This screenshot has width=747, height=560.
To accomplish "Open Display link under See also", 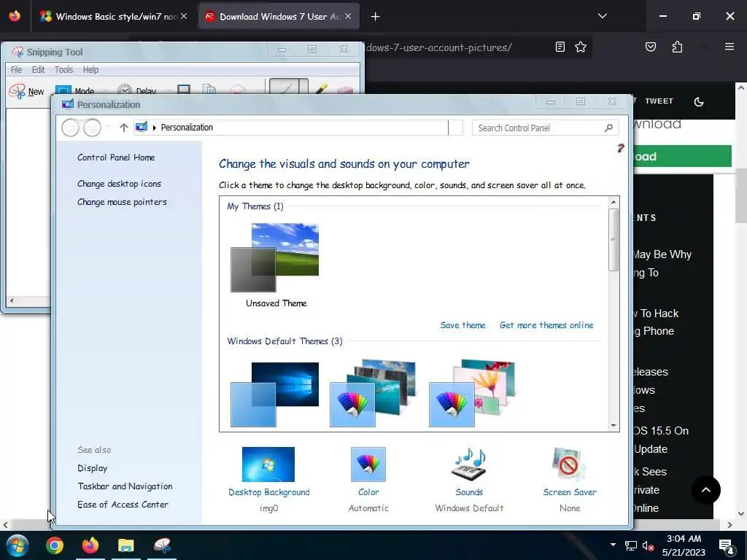I will [x=93, y=468].
